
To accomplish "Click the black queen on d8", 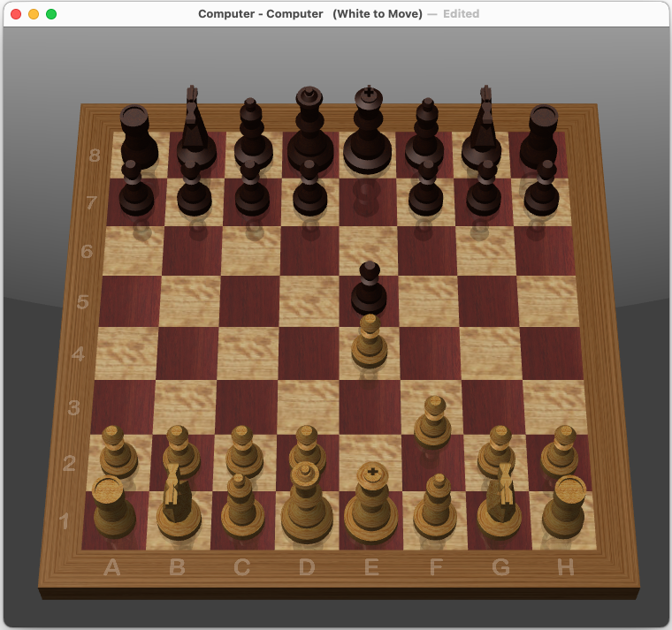I will click(x=309, y=137).
